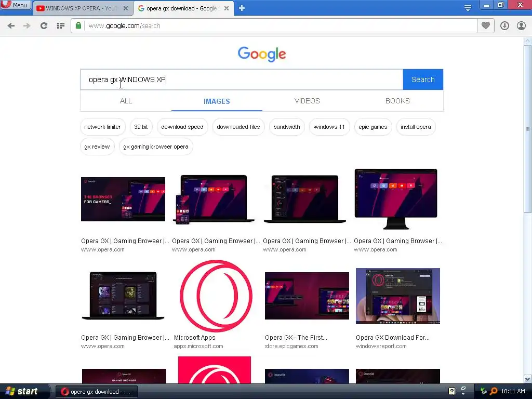Select the opera gx download taskbar item

pos(96,392)
